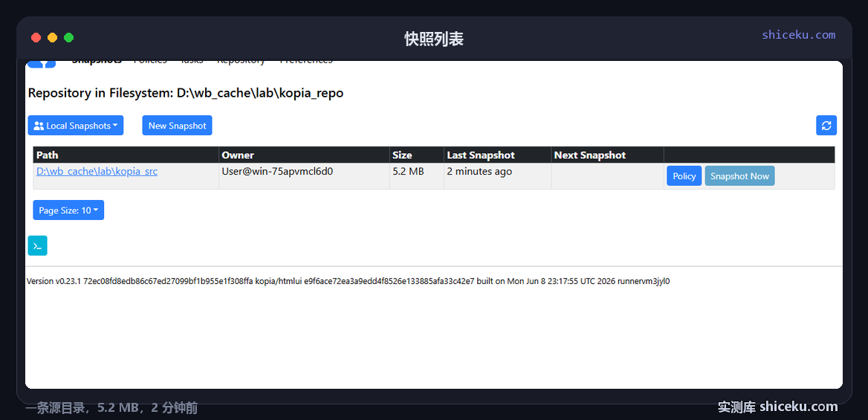
Task: Maximize the window with the green button
Action: (x=68, y=38)
